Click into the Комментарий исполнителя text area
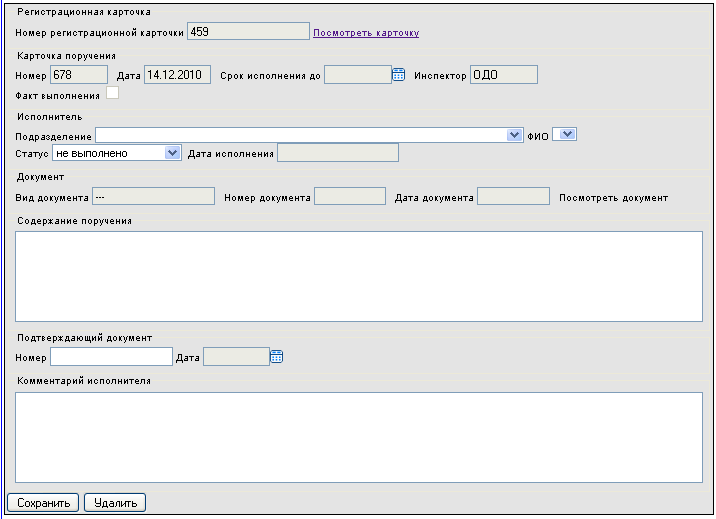 359,437
